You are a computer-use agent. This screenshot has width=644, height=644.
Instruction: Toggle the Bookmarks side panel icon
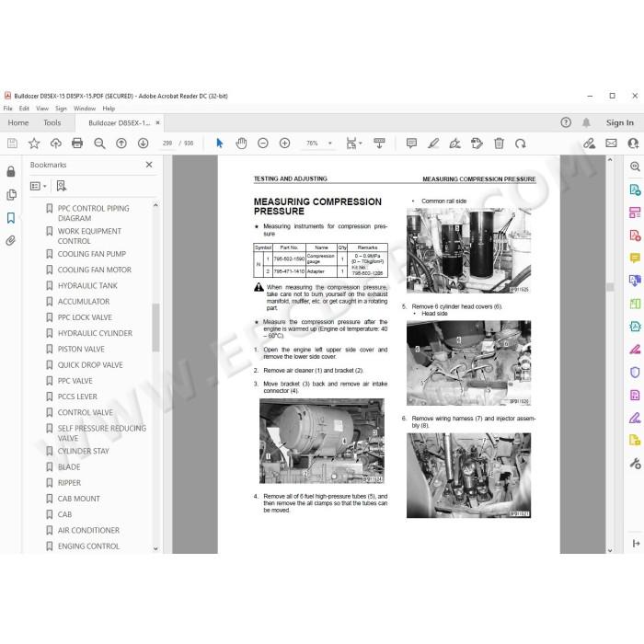[11, 218]
